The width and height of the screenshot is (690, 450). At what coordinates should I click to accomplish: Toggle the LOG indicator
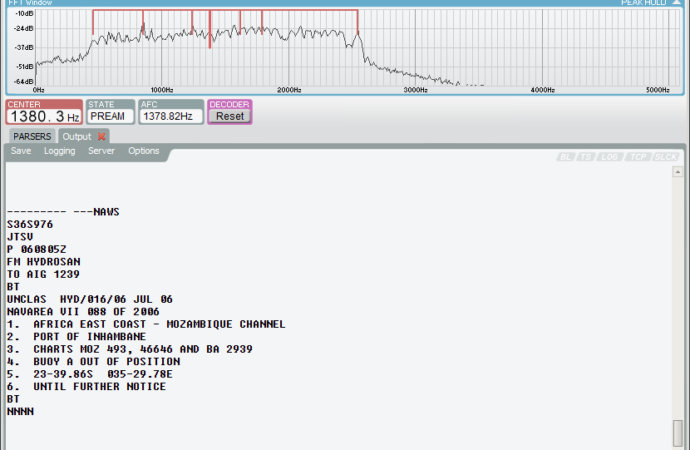(x=609, y=157)
